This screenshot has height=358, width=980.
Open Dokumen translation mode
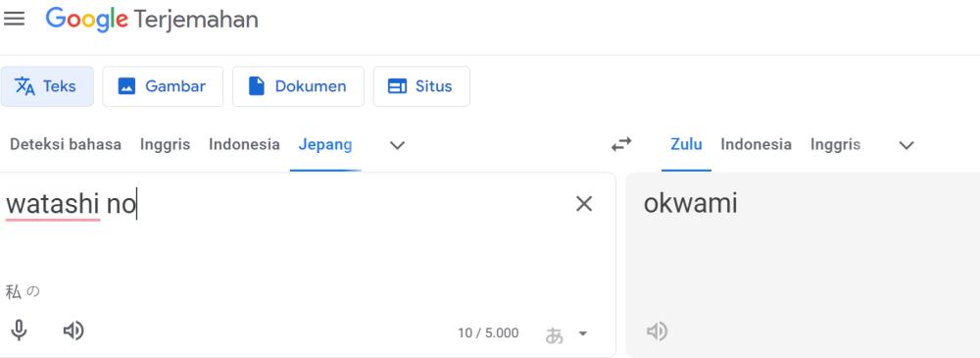[x=298, y=86]
